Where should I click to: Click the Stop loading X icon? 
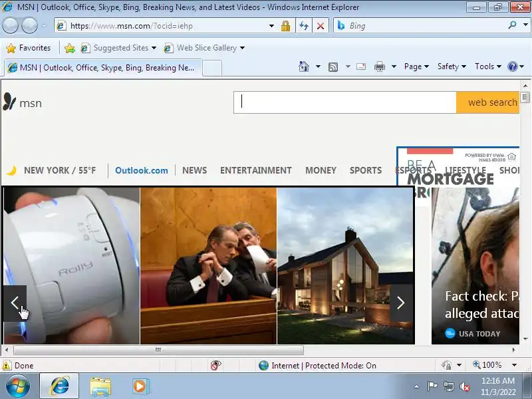click(321, 26)
